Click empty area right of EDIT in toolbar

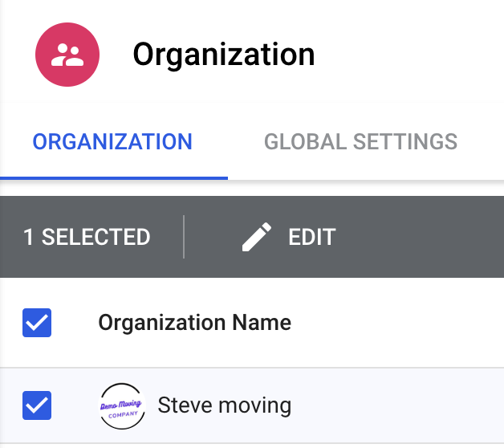click(x=417, y=237)
